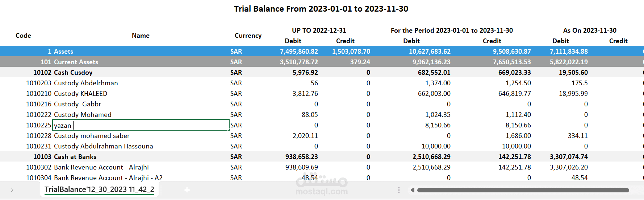Viewport: 644px width, 200px height.
Task: Click the horizontal scrollbar thumb
Action: (523, 190)
